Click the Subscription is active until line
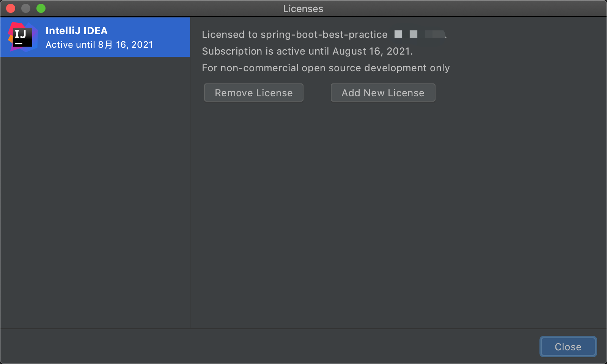Image resolution: width=607 pixels, height=364 pixels. (307, 51)
